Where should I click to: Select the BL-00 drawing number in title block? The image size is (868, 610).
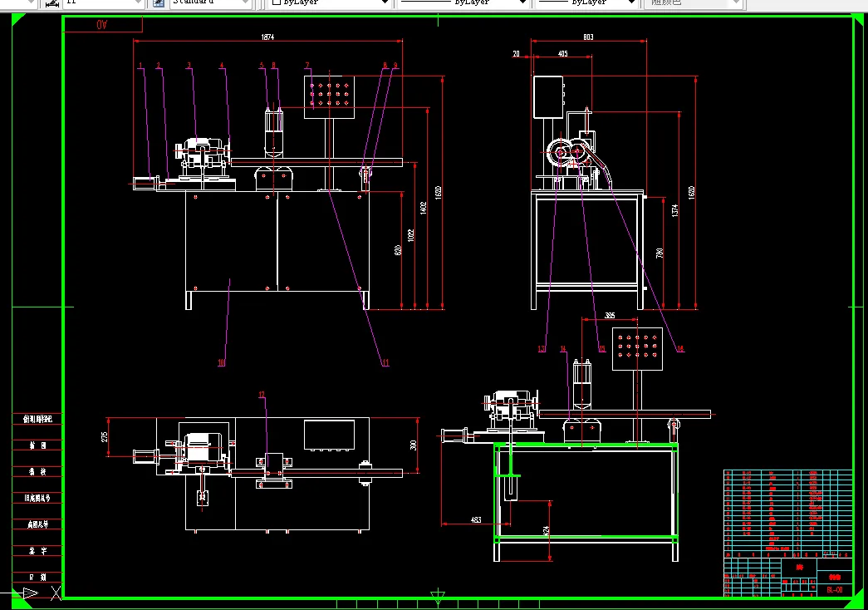coord(835,590)
